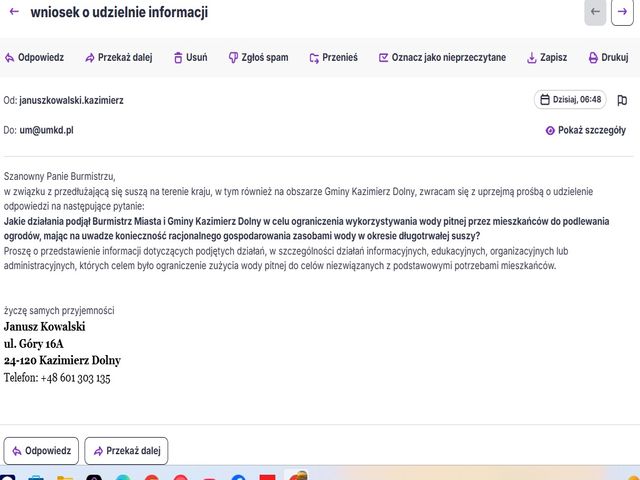The width and height of the screenshot is (640, 480).
Task: Click the bottom Odpowiedz button
Action: click(41, 451)
